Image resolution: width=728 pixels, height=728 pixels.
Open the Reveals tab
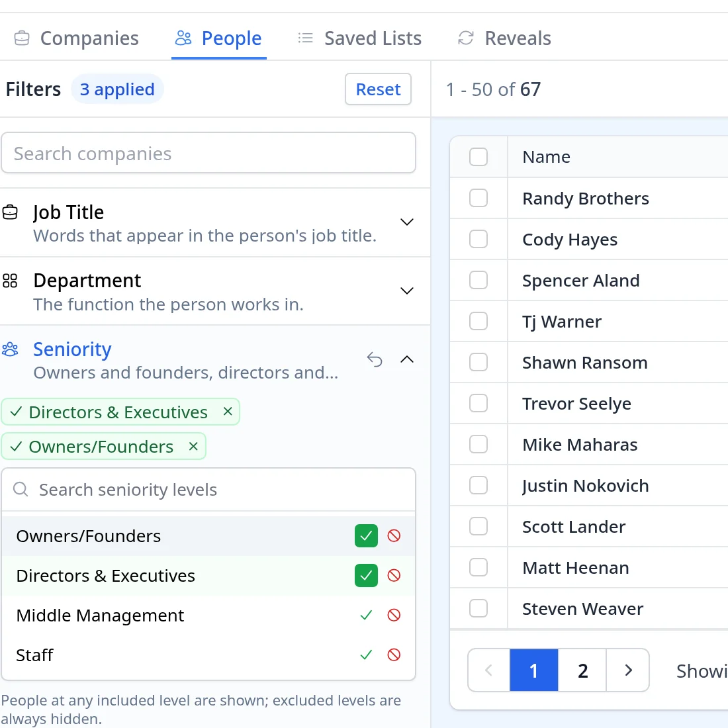(x=504, y=38)
